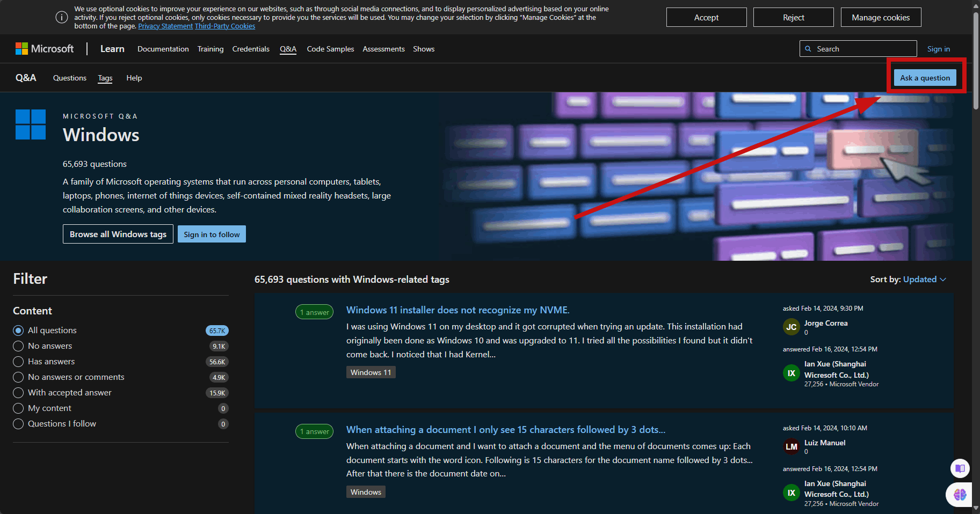Go to Code Samples

click(330, 49)
